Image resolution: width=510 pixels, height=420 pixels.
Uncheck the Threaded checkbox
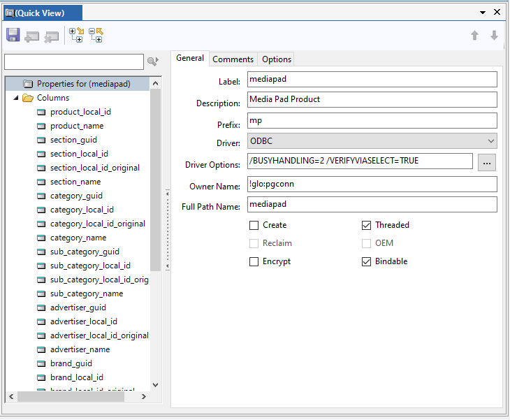[366, 225]
